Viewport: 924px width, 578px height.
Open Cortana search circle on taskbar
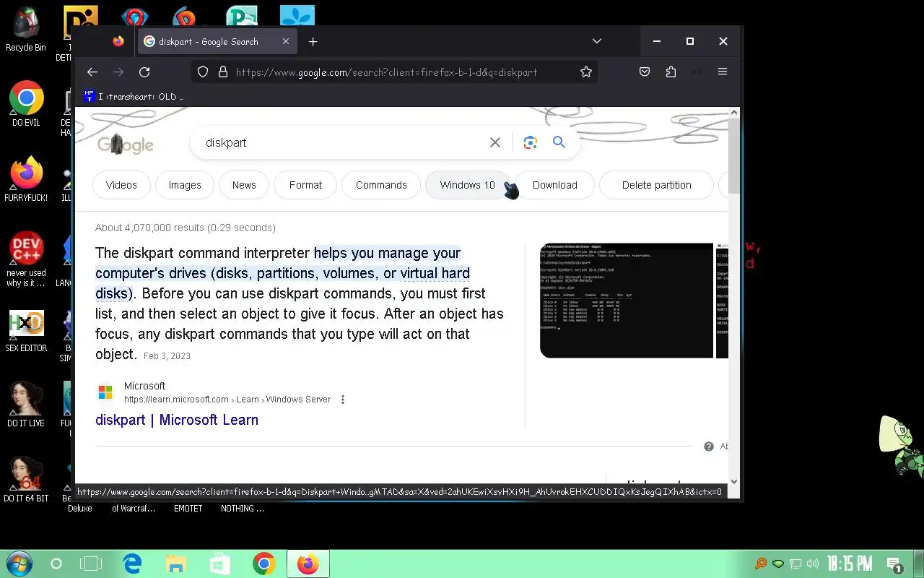[x=56, y=564]
